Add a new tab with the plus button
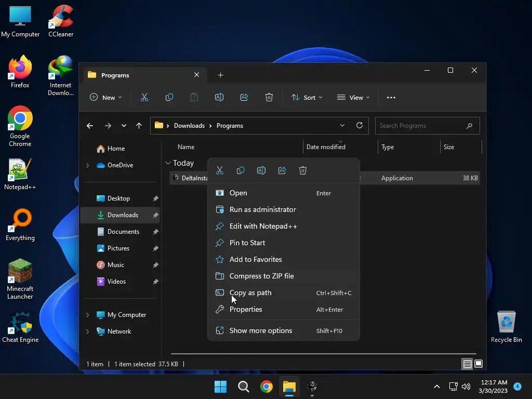Image resolution: width=532 pixels, height=399 pixels. click(x=220, y=75)
